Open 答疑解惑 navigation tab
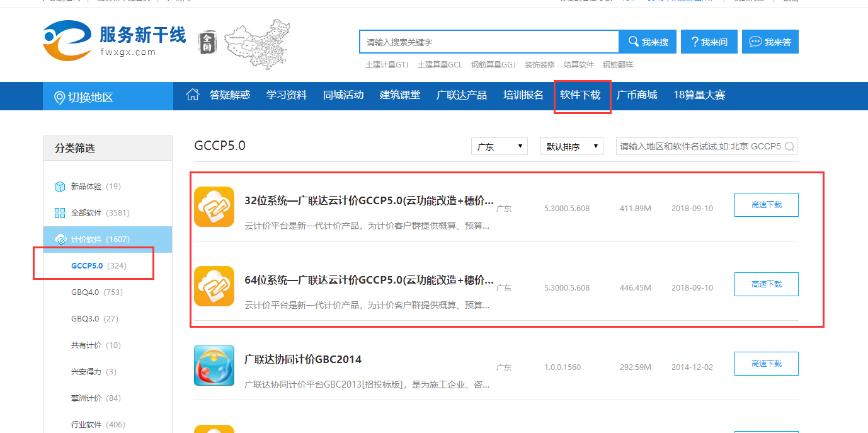Viewport: 868px width, 433px height. point(230,95)
